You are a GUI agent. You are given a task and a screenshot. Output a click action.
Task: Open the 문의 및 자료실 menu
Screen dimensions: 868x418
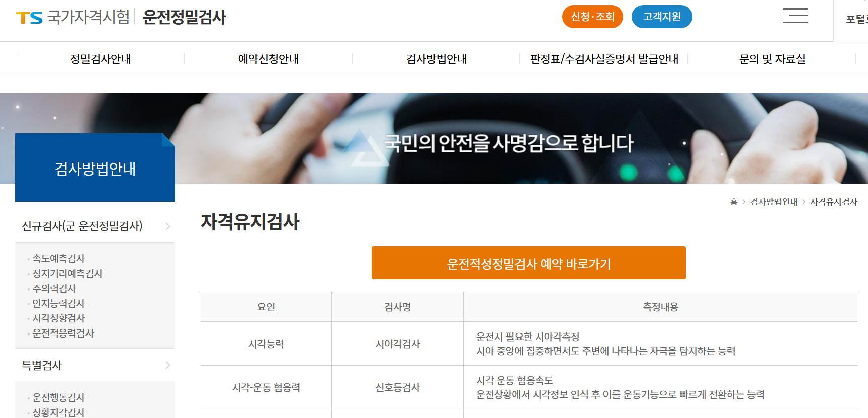[x=772, y=59]
